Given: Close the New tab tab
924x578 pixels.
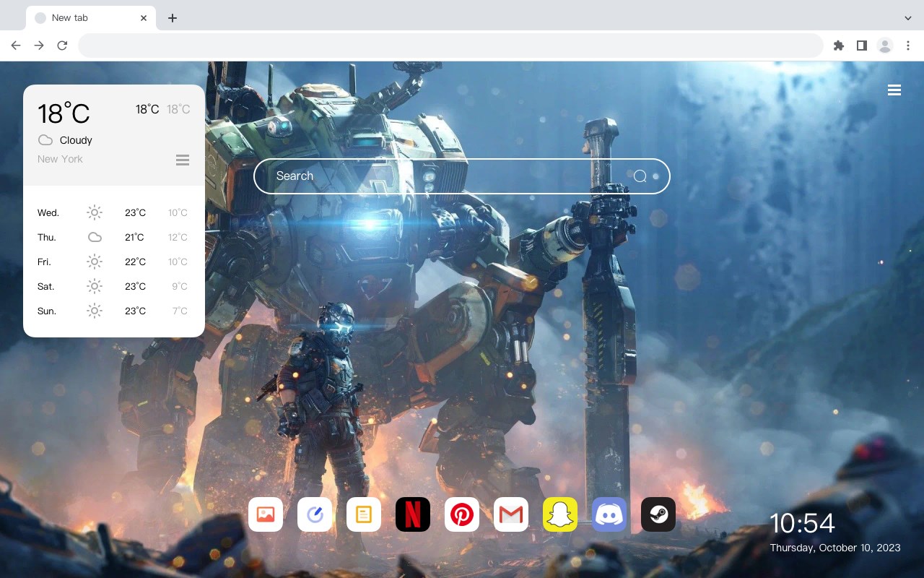Looking at the screenshot, I should (144, 18).
